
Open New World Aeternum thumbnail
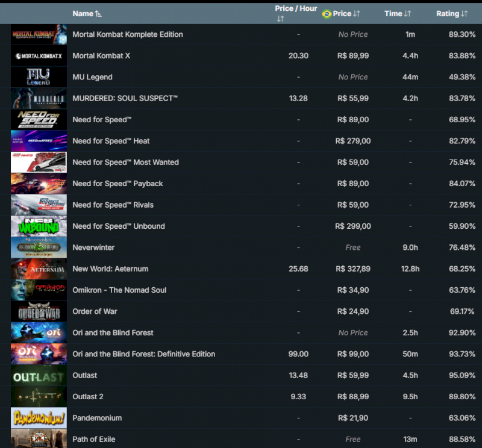(39, 269)
